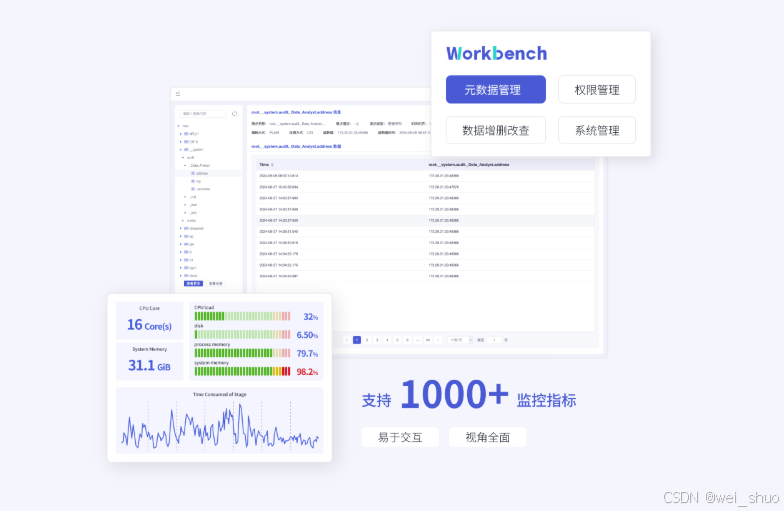Open the page size dropdown
784x511 pixels.
[x=458, y=340]
